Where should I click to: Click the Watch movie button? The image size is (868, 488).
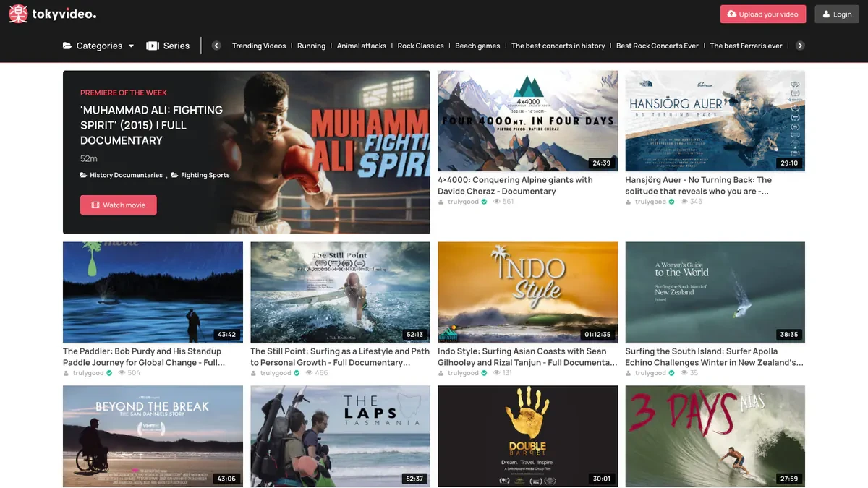click(x=119, y=205)
